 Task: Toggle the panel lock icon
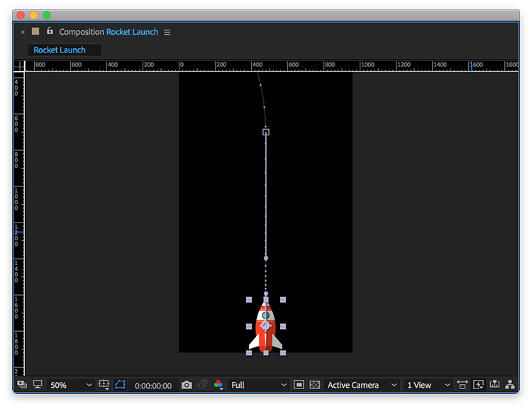[x=50, y=31]
